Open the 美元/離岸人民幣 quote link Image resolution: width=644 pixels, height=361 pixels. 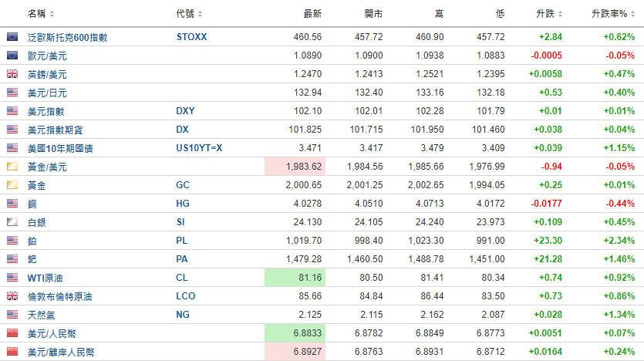tap(61, 352)
